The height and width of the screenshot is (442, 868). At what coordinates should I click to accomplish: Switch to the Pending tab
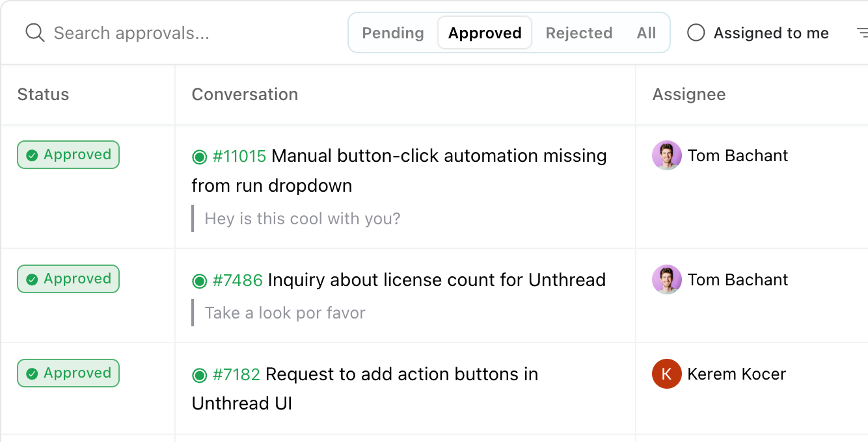click(393, 33)
